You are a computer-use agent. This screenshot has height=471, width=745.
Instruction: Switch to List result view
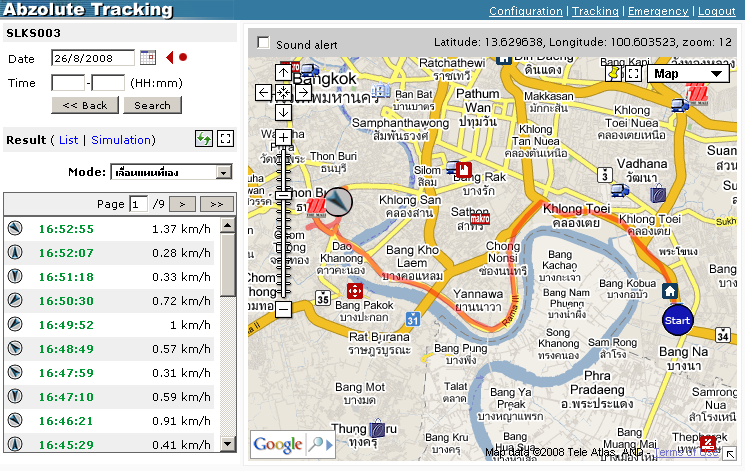click(x=68, y=140)
